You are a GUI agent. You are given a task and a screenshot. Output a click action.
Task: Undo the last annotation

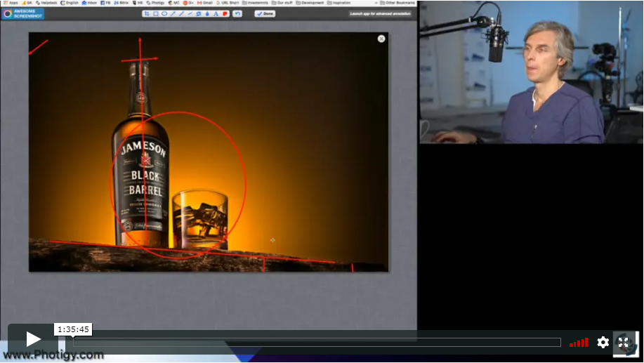pos(237,13)
